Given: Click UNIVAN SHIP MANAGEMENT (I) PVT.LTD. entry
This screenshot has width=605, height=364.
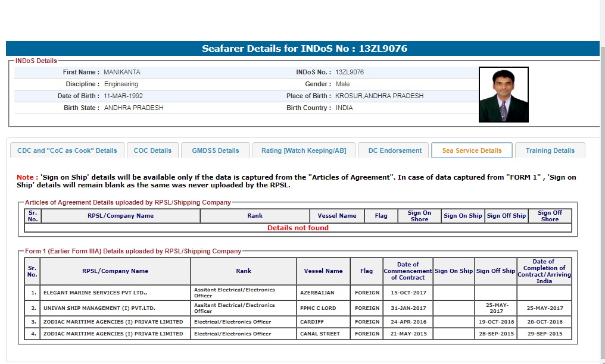Looking at the screenshot, I should pyautogui.click(x=99, y=308).
